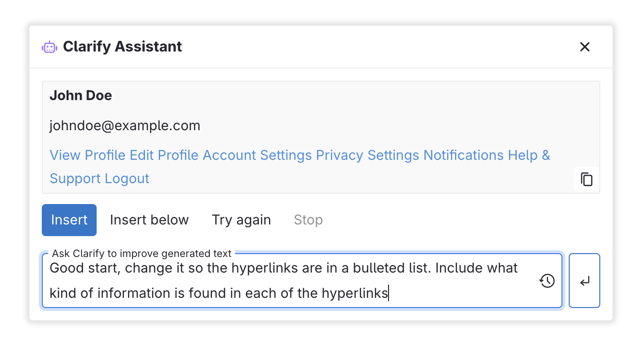The width and height of the screenshot is (644, 343).
Task: Click the Clarify Assistant robot icon
Action: click(49, 47)
